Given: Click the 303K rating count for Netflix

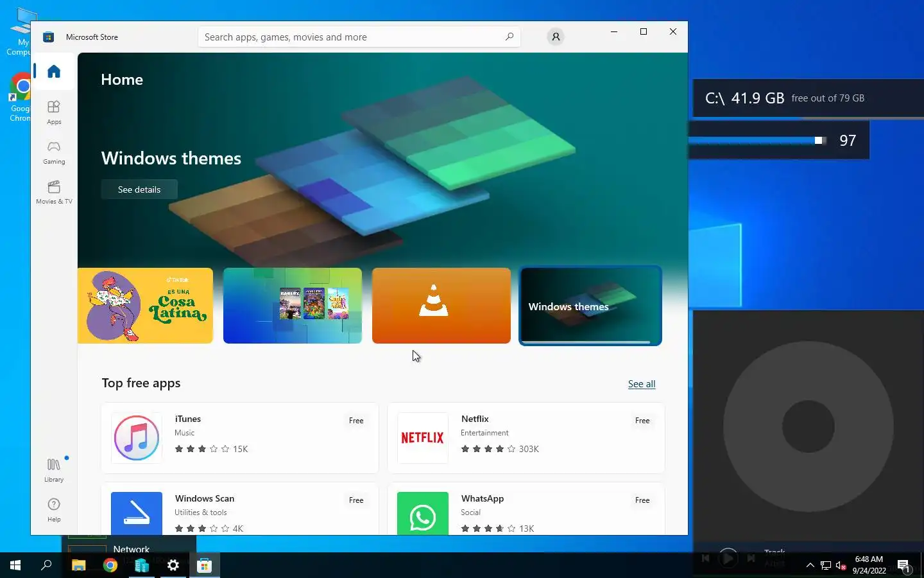Looking at the screenshot, I should click(x=529, y=449).
